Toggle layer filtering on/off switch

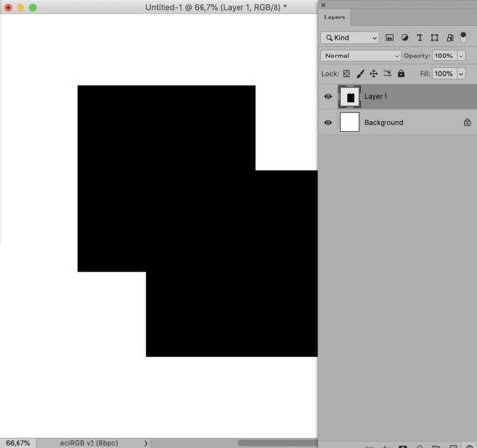click(463, 37)
